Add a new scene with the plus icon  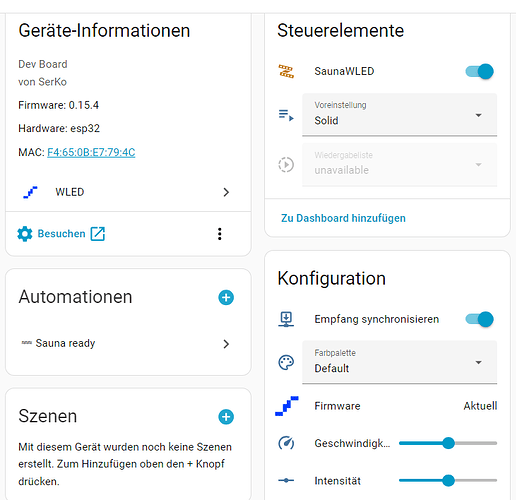[226, 417]
